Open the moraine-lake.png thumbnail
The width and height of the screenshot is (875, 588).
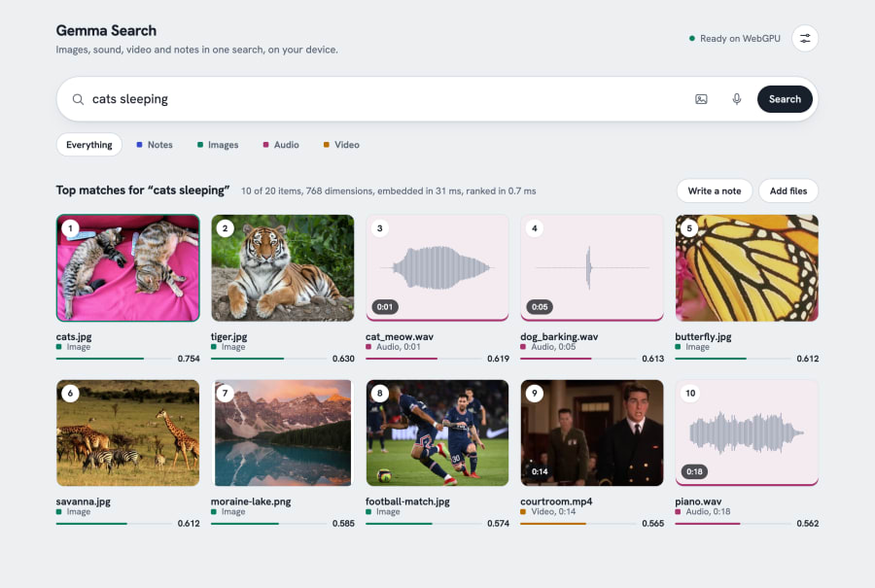282,432
